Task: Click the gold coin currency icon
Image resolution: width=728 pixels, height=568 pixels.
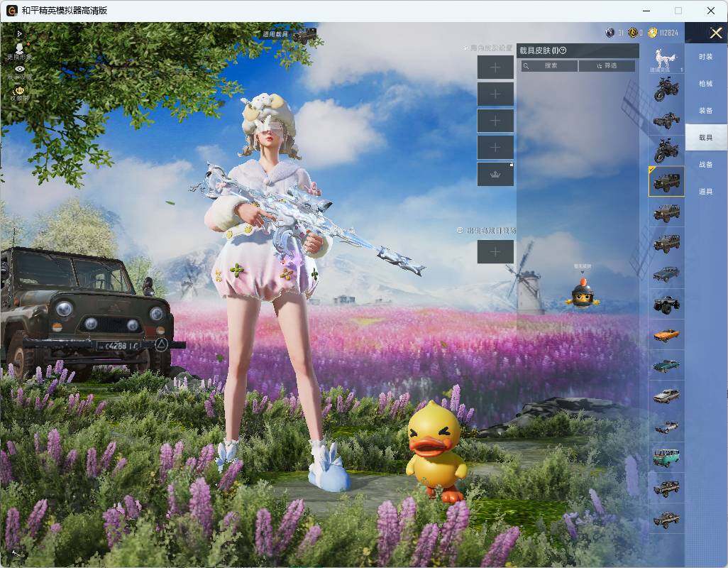Action: pyautogui.click(x=652, y=33)
